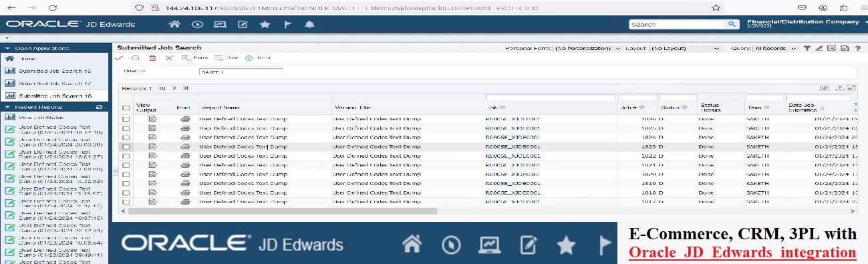This screenshot has height=264, width=868.
Task: Click the filter funnel icon beside Query
Action: point(807,48)
